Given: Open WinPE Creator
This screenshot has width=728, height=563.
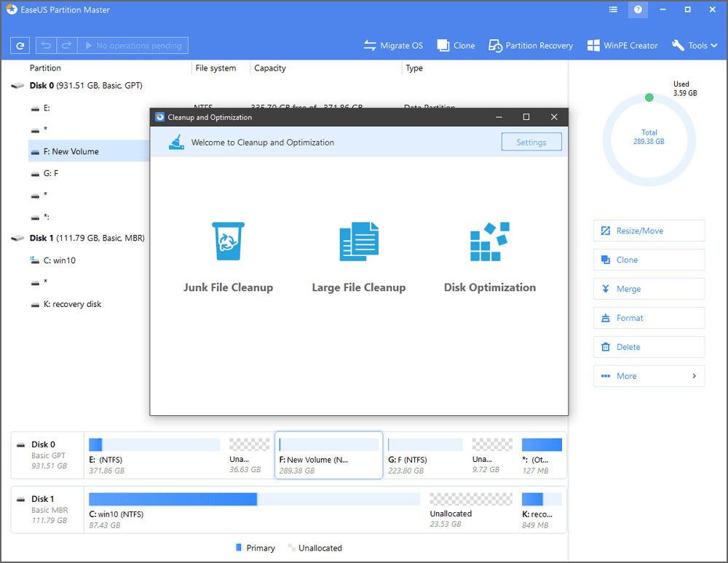Looking at the screenshot, I should (622, 45).
